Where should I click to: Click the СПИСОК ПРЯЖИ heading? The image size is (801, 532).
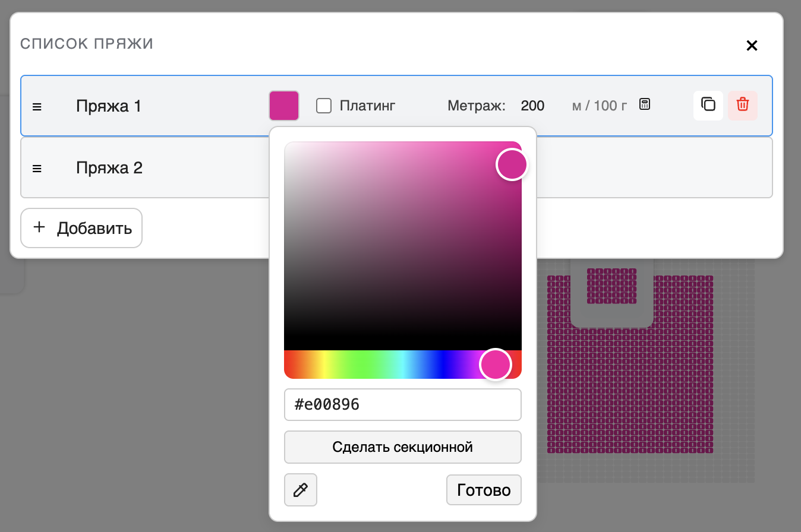coord(87,44)
